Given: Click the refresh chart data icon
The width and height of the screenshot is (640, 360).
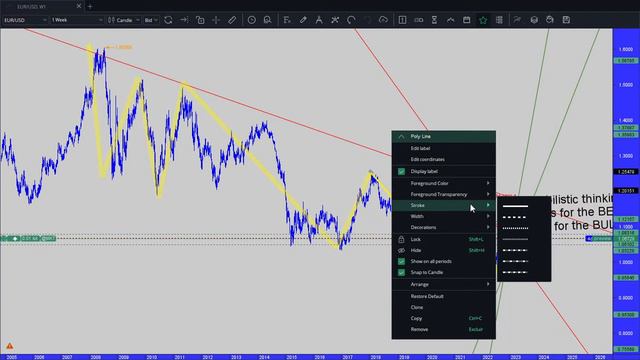Looking at the screenshot, I should coord(168,20).
